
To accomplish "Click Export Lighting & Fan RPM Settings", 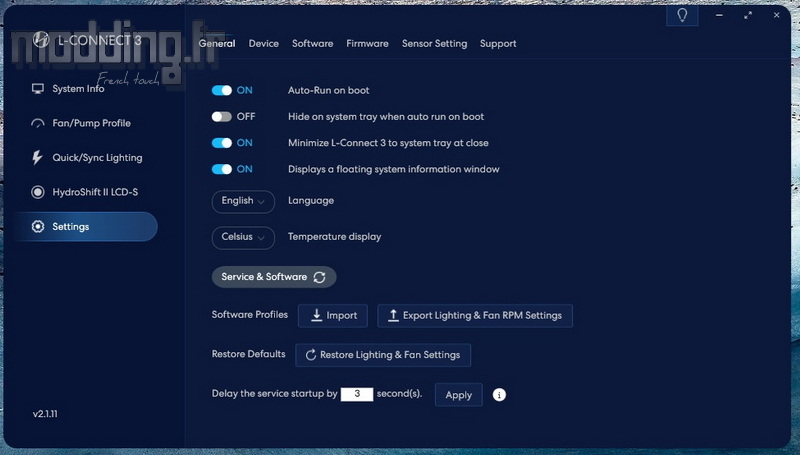I will click(x=475, y=316).
